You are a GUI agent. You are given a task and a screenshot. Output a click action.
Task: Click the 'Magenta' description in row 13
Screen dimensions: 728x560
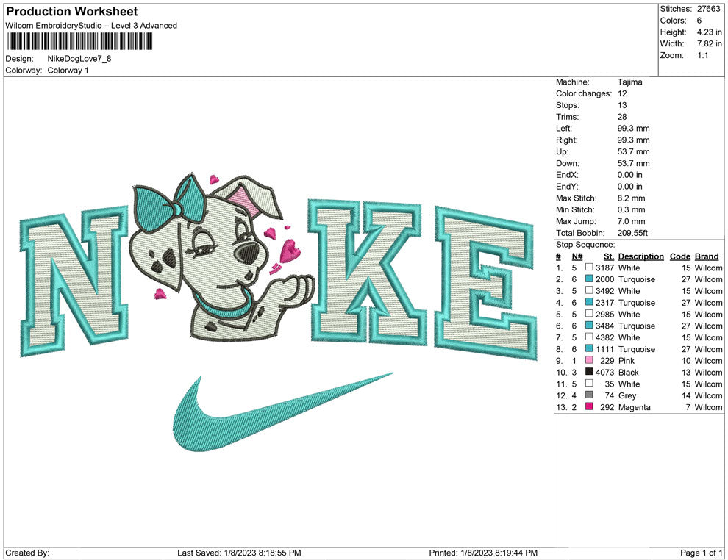point(634,407)
